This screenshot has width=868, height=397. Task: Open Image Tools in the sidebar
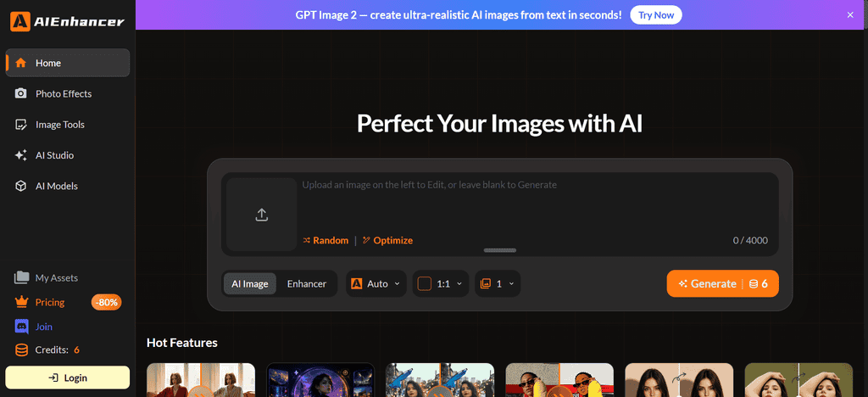(68, 125)
